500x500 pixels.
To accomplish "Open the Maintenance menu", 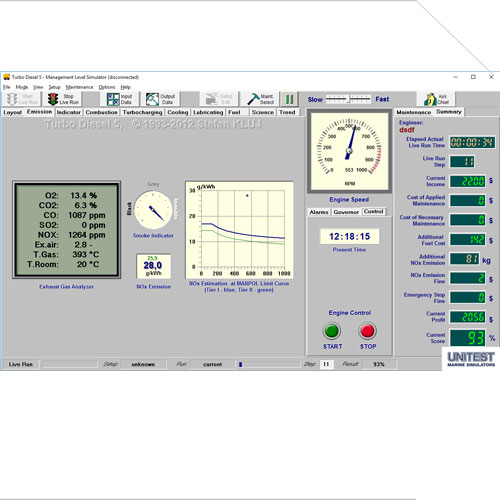I will click(79, 87).
